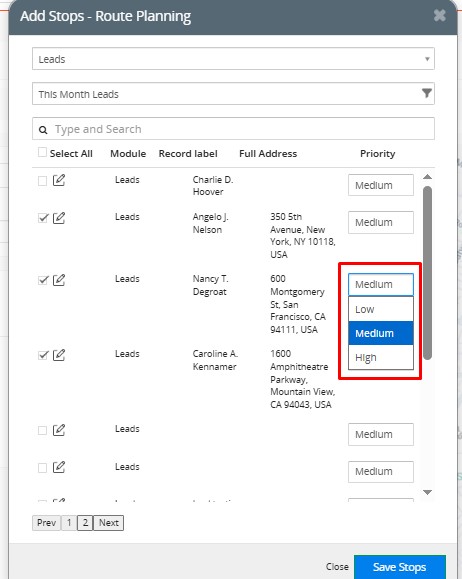Open priority dropdown on second blank Leads row
This screenshot has height=579, width=462.
[x=380, y=472]
